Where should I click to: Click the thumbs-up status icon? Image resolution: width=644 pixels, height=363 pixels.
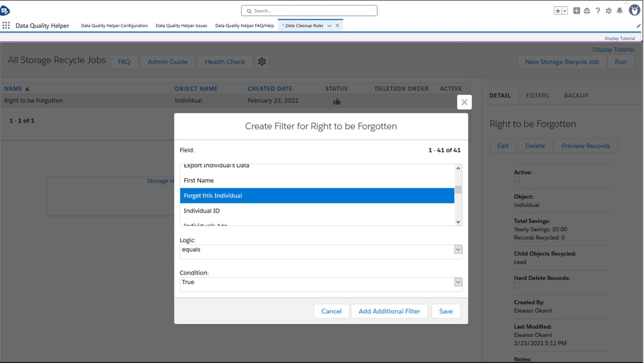tap(337, 101)
